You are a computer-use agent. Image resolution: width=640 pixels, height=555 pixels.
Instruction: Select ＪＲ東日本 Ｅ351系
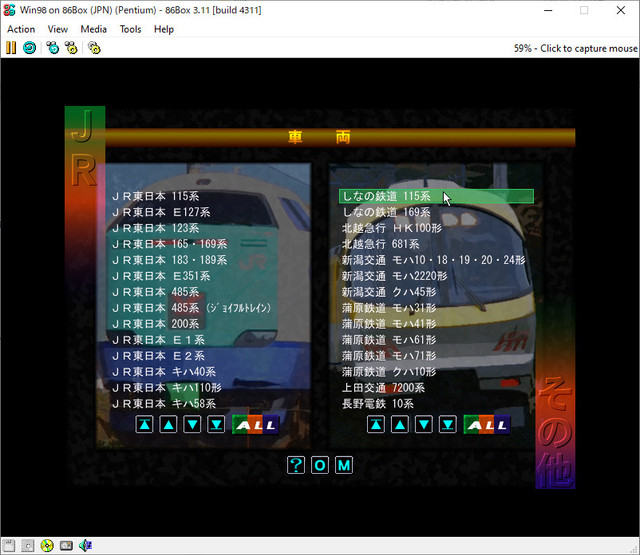coord(161,276)
